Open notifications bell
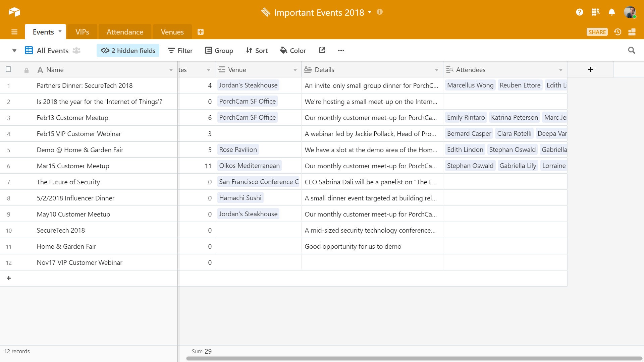 (611, 12)
